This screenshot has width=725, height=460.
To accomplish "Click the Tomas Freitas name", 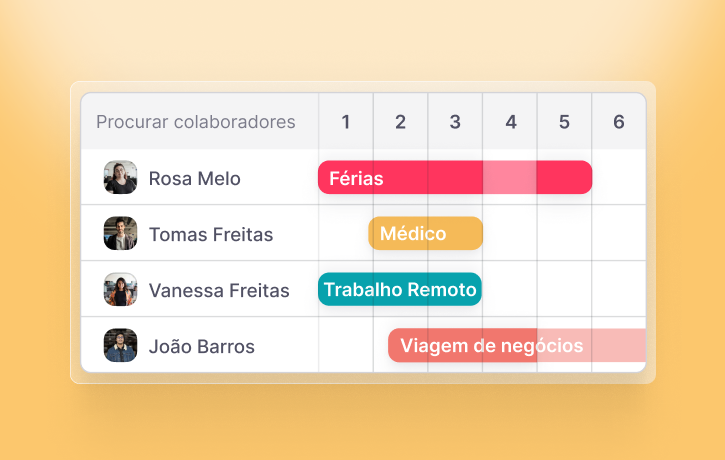I will click(x=211, y=235).
